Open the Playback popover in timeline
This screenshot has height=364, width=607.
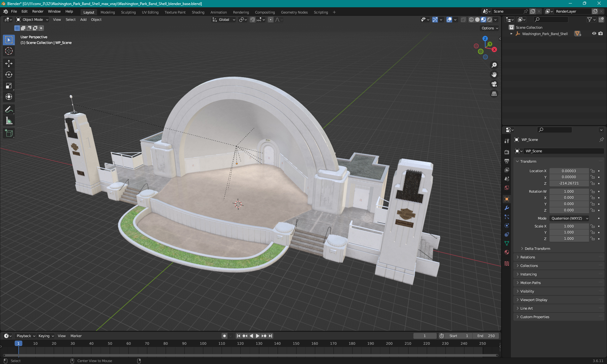[26, 336]
